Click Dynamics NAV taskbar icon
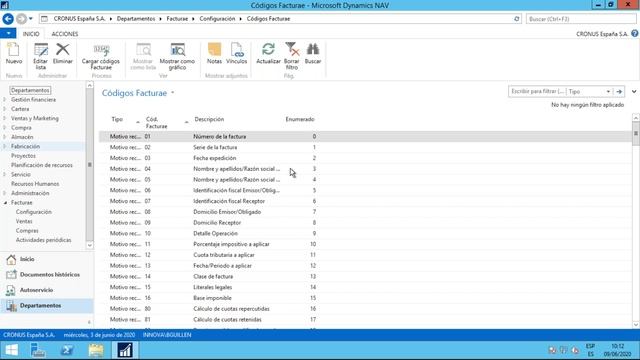 (x=125, y=350)
